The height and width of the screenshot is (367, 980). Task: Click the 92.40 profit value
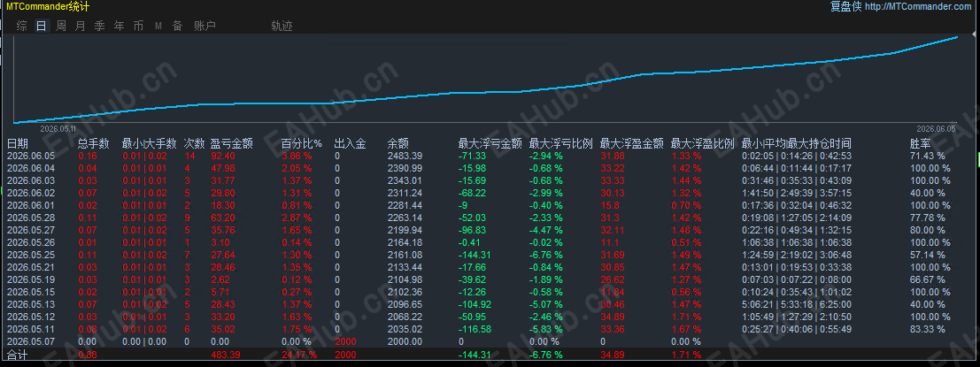pos(224,156)
